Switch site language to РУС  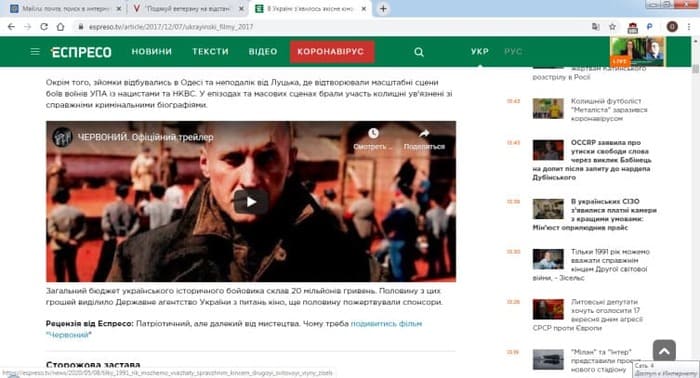click(x=513, y=52)
